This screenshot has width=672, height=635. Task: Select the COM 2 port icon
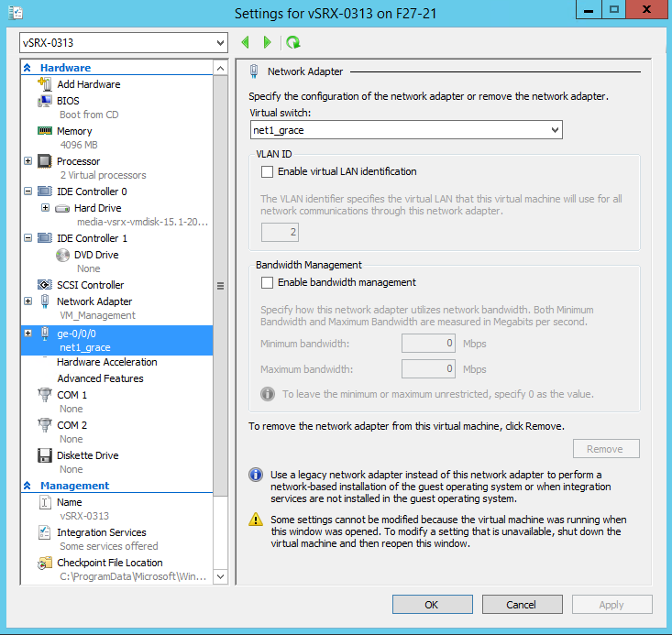(45, 425)
